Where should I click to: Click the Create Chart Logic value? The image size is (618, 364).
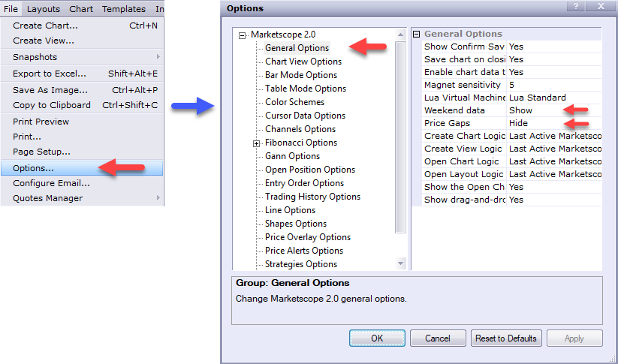point(554,136)
